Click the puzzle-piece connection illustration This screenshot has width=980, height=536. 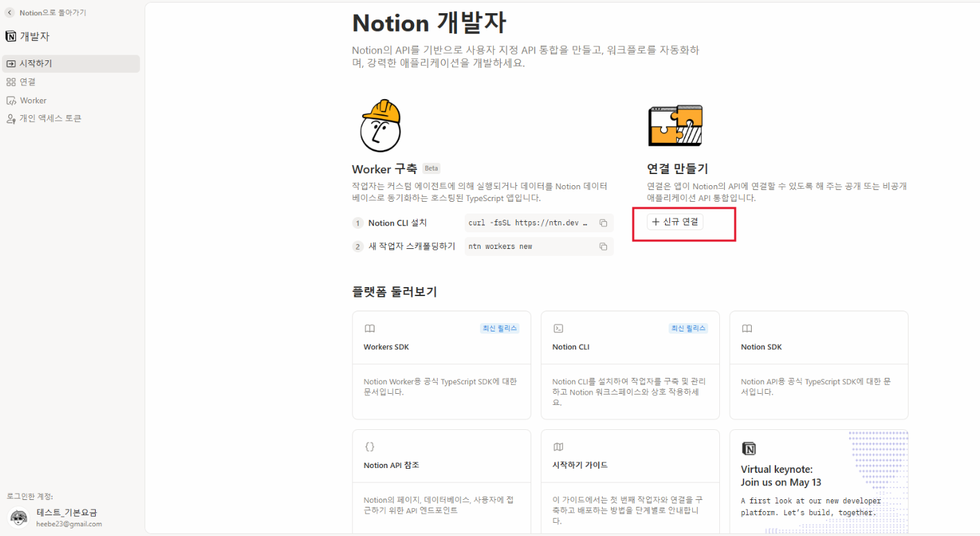675,126
